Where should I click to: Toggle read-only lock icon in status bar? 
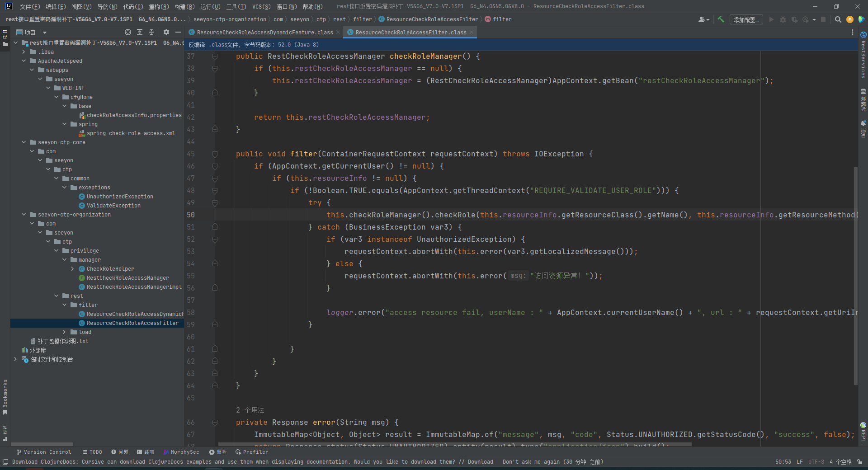click(x=859, y=462)
